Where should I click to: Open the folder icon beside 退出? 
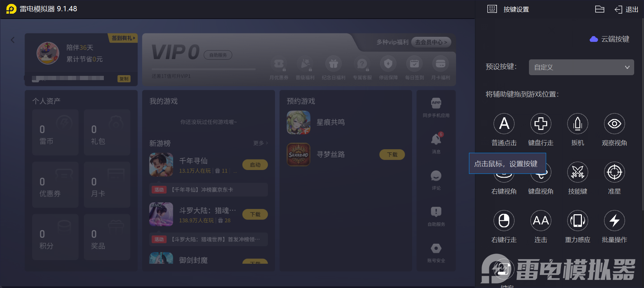pos(600,9)
